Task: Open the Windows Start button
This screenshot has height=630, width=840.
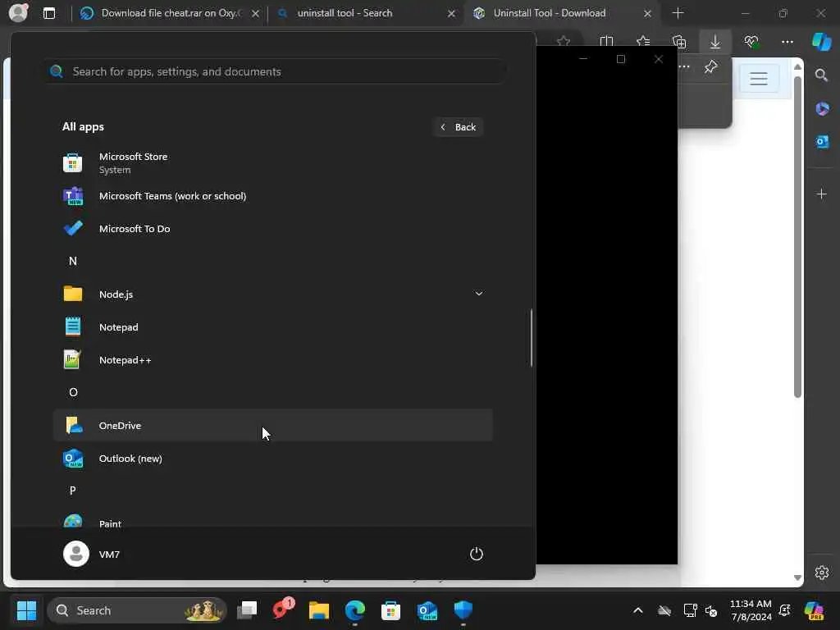Action: pyautogui.click(x=26, y=610)
